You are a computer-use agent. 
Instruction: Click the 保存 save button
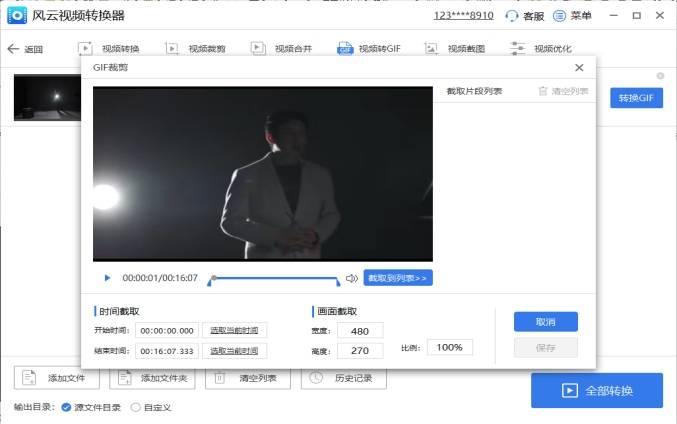point(545,348)
